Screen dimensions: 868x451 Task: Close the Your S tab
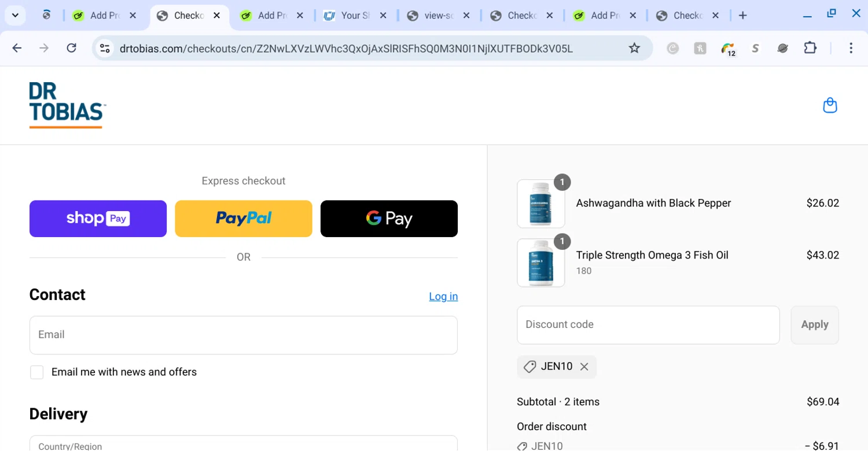[383, 16]
